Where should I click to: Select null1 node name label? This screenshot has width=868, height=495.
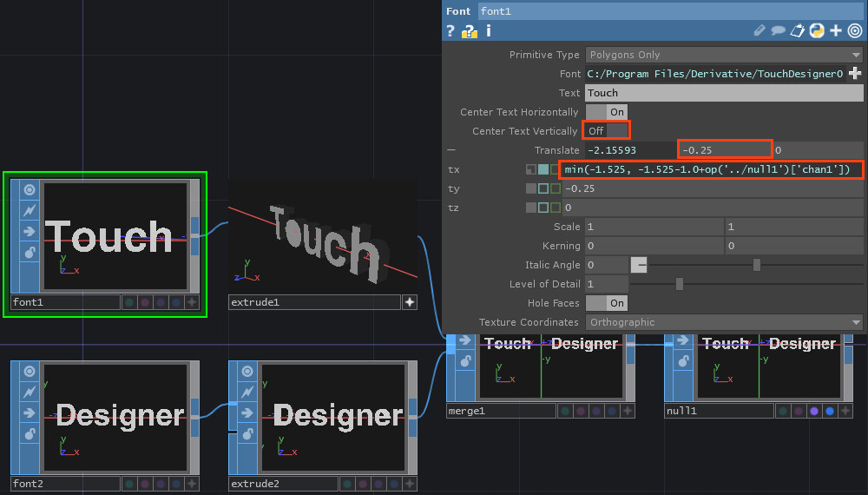[x=719, y=411]
